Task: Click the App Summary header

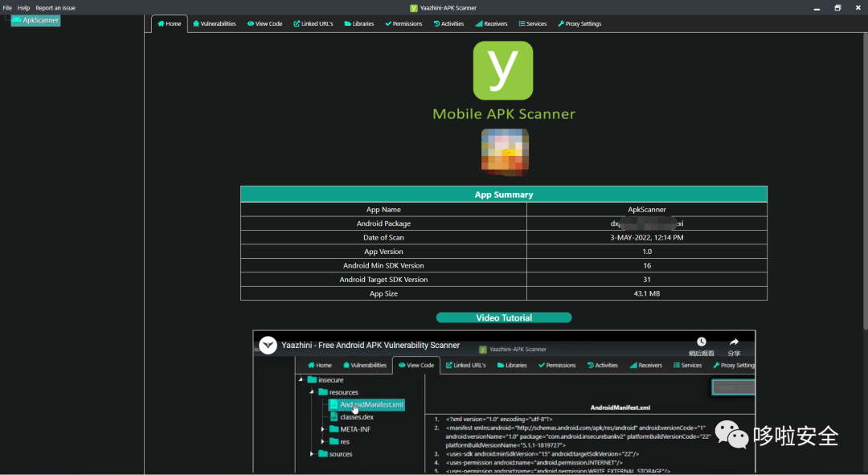Action: pyautogui.click(x=504, y=195)
